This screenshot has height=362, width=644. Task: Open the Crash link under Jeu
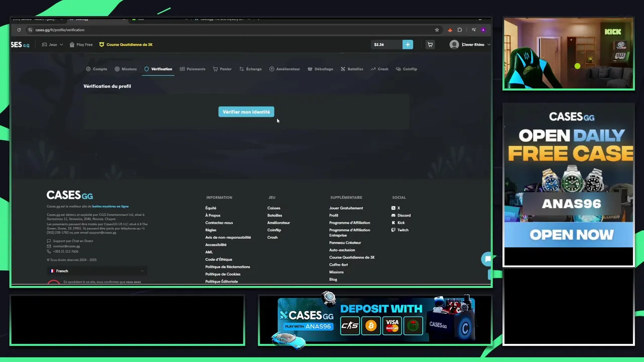click(272, 237)
